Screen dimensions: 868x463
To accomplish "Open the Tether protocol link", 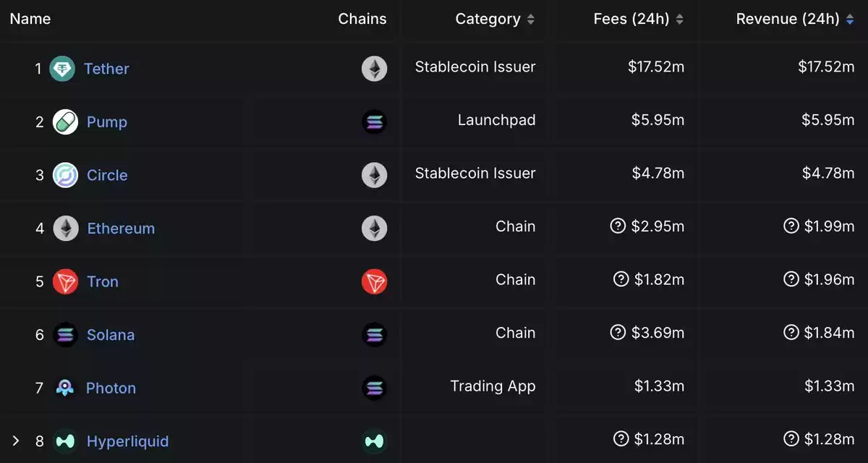I will click(106, 69).
